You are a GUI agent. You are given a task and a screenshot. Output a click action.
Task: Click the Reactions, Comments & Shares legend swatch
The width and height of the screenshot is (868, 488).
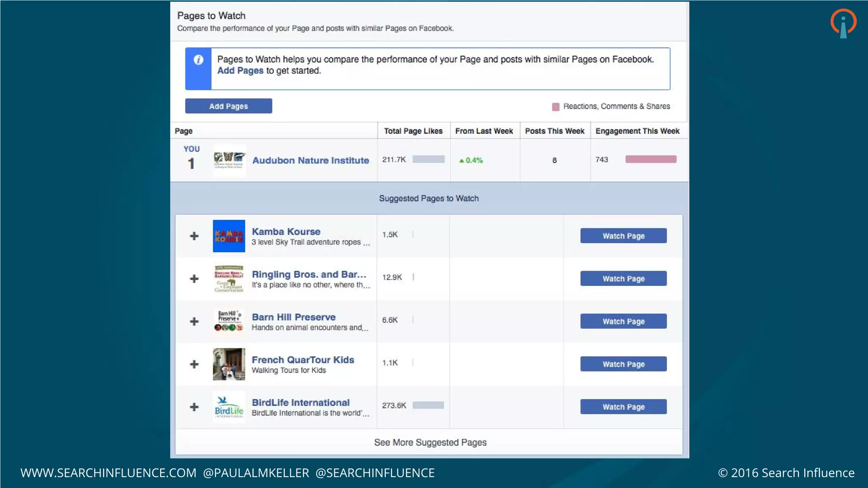point(556,107)
